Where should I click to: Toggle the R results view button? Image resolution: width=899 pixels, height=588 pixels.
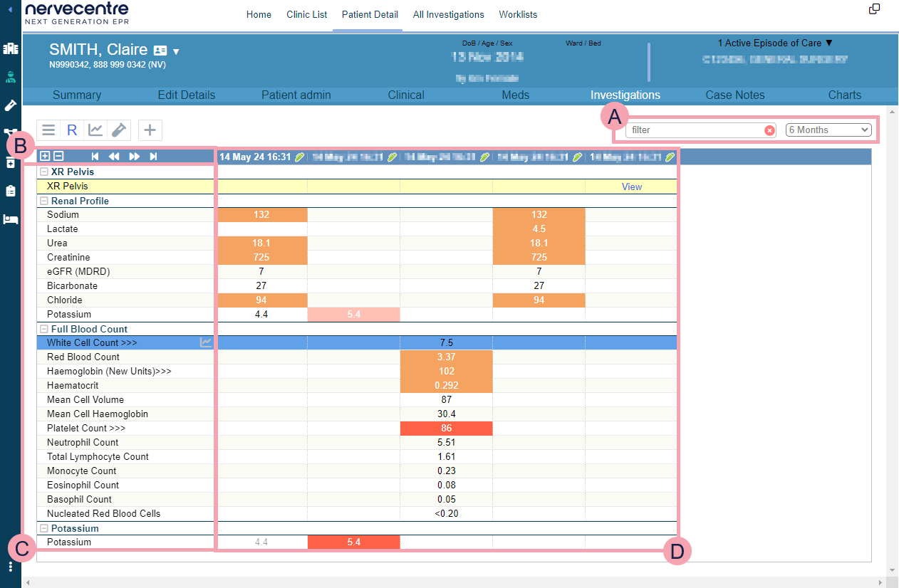tap(72, 130)
